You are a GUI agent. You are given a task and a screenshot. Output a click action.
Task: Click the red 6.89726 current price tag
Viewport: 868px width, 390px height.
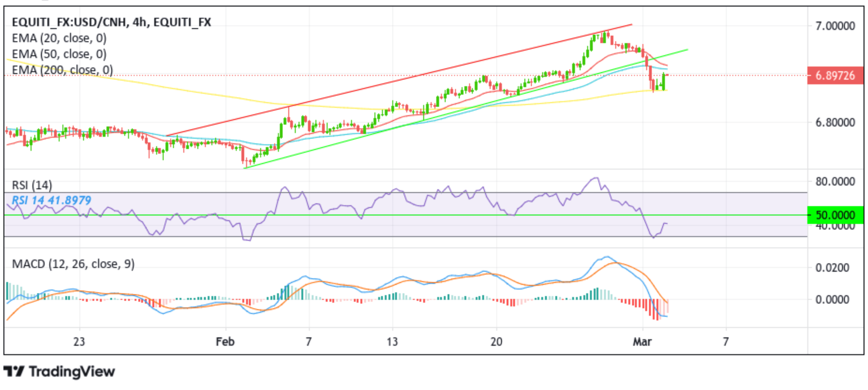835,75
